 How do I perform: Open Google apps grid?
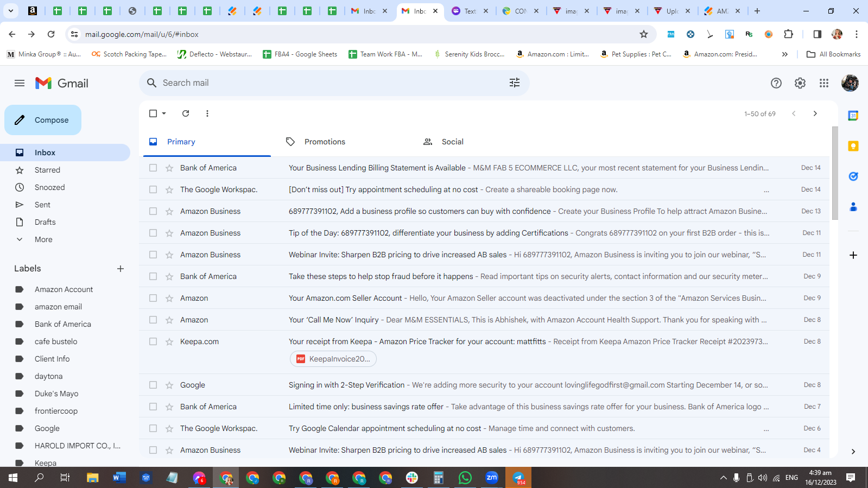[x=824, y=83]
